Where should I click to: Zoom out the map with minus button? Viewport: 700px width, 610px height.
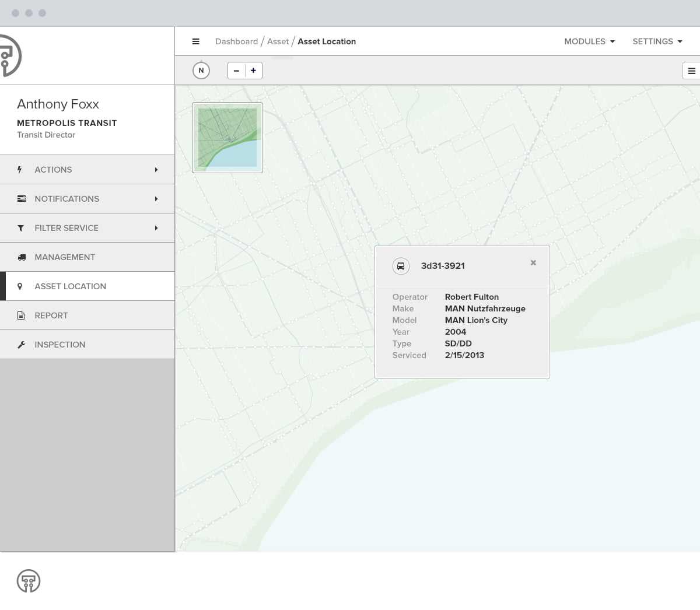(236, 71)
